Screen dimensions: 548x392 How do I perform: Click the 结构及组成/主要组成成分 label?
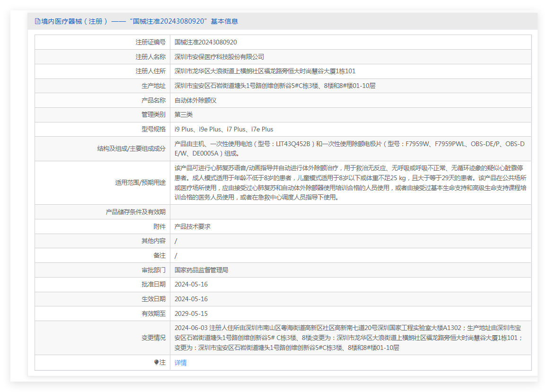pos(132,148)
